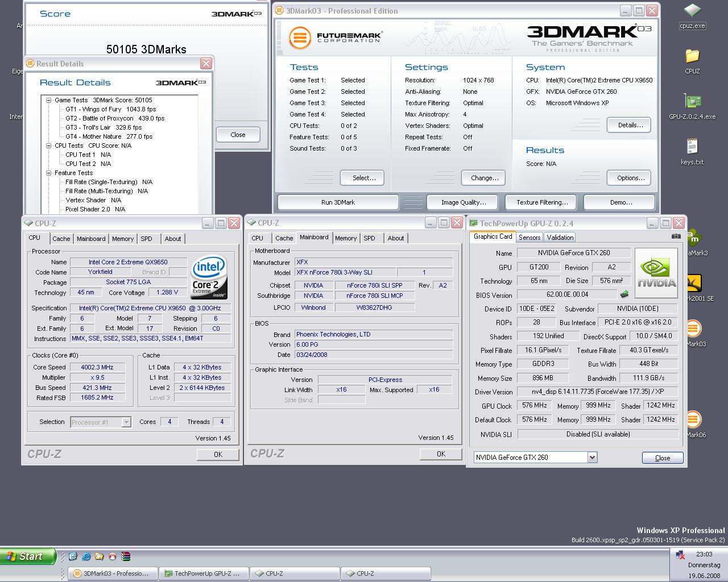Open keys.txt file on desktop
The width and height of the screenshot is (728, 582).
[x=692, y=147]
